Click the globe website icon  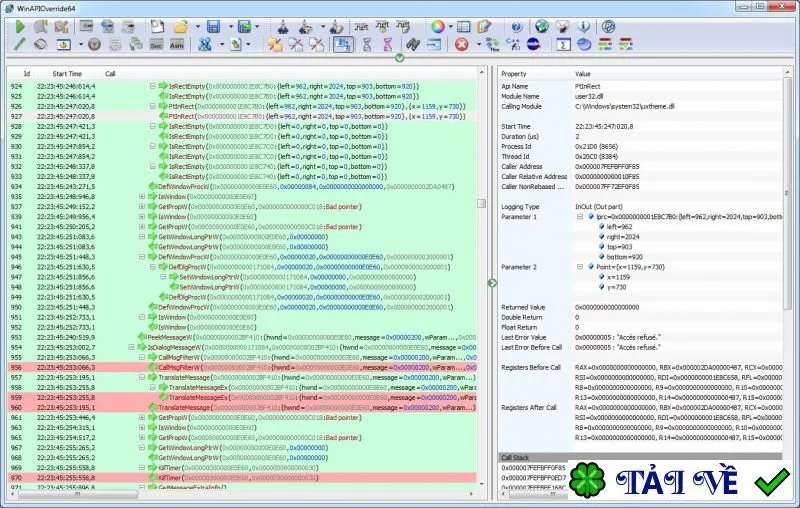[x=542, y=27]
